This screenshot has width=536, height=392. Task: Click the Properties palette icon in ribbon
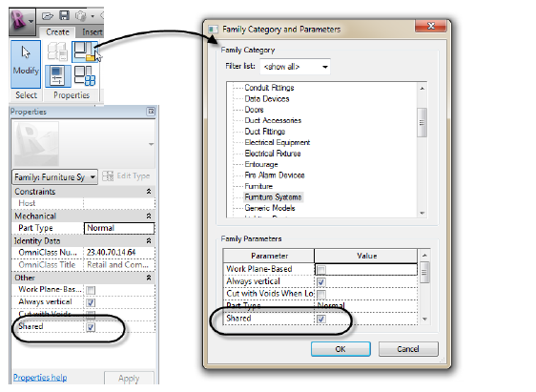pos(57,75)
